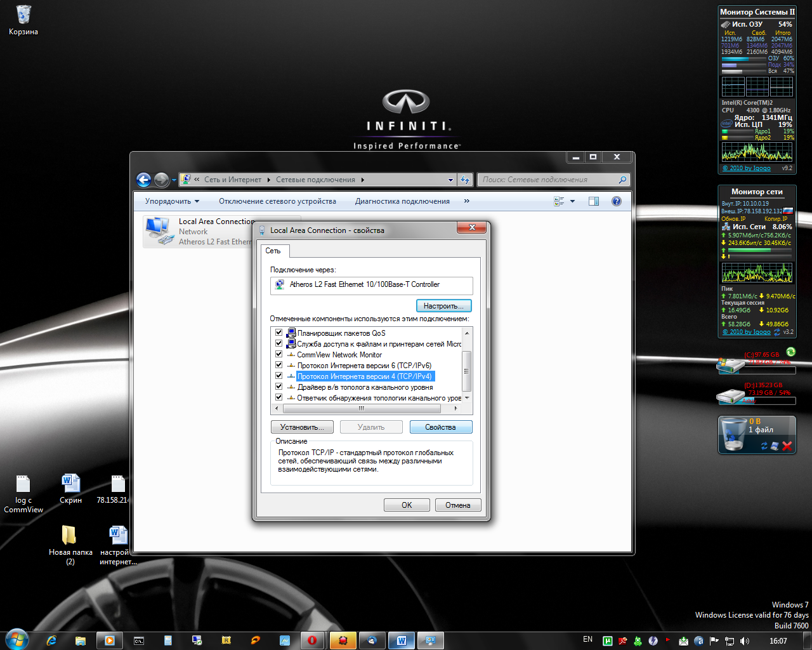Expand the Упорядочить dropdown menu

coord(172,201)
